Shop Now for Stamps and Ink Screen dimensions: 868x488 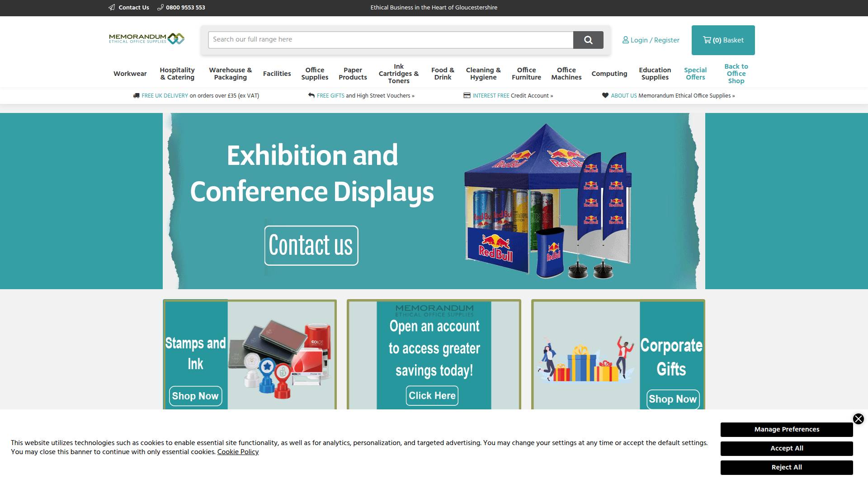click(195, 396)
